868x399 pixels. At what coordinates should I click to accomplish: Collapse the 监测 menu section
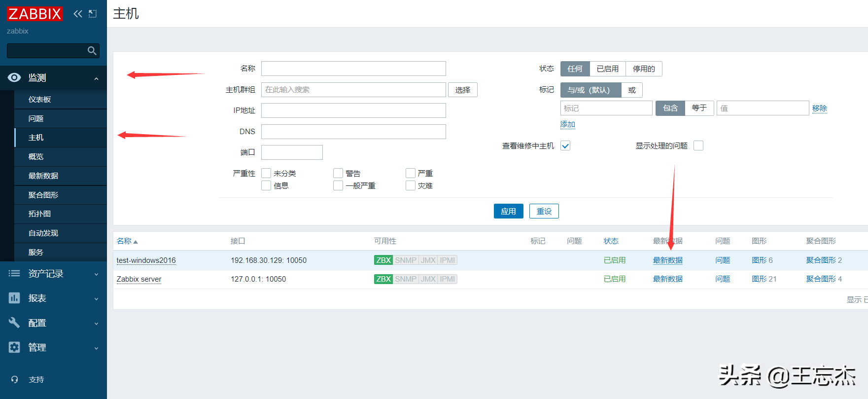[96, 78]
